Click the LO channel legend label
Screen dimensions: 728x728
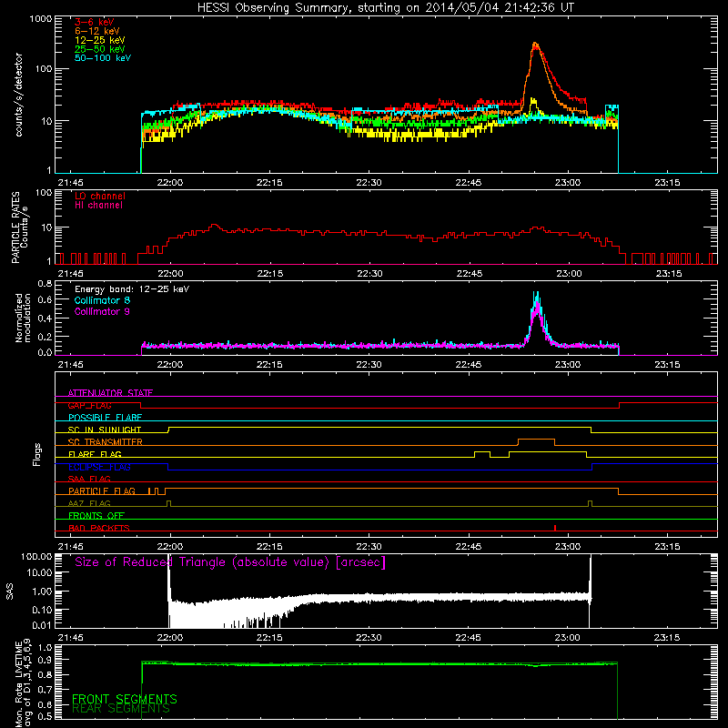tap(100, 196)
